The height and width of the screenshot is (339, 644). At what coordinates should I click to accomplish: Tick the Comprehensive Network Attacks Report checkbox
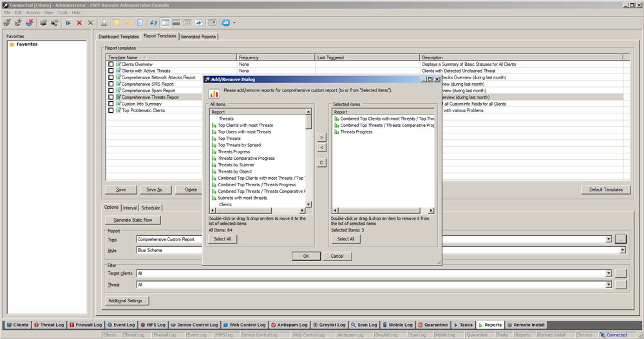111,77
